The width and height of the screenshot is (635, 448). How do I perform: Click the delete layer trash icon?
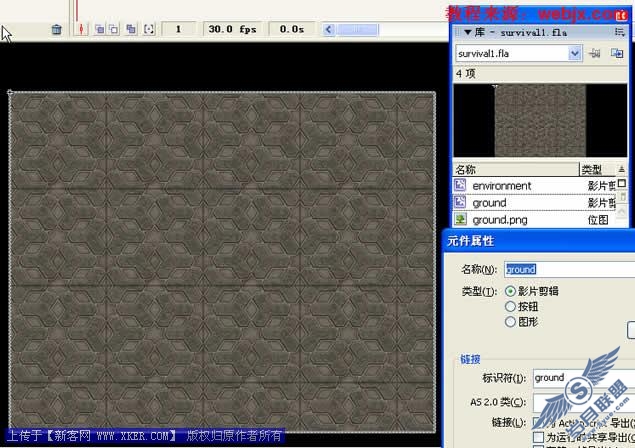(x=57, y=29)
